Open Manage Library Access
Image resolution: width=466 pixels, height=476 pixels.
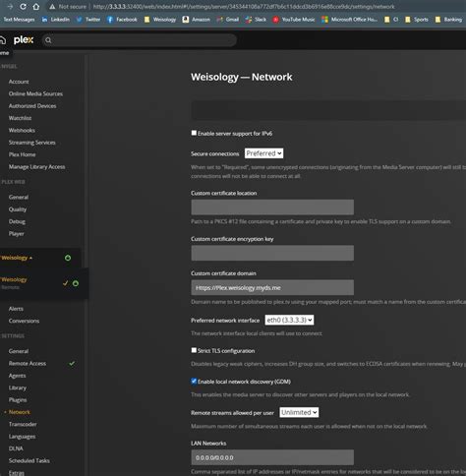point(36,167)
